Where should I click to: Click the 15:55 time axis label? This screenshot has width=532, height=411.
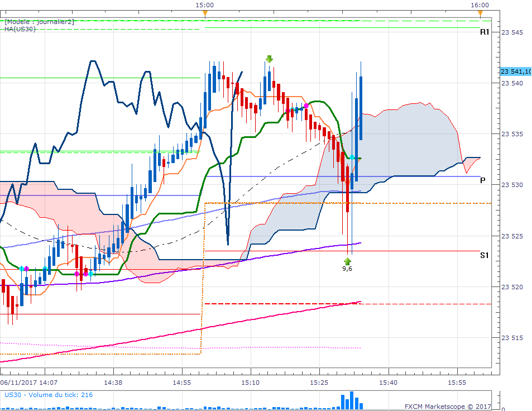click(457, 383)
